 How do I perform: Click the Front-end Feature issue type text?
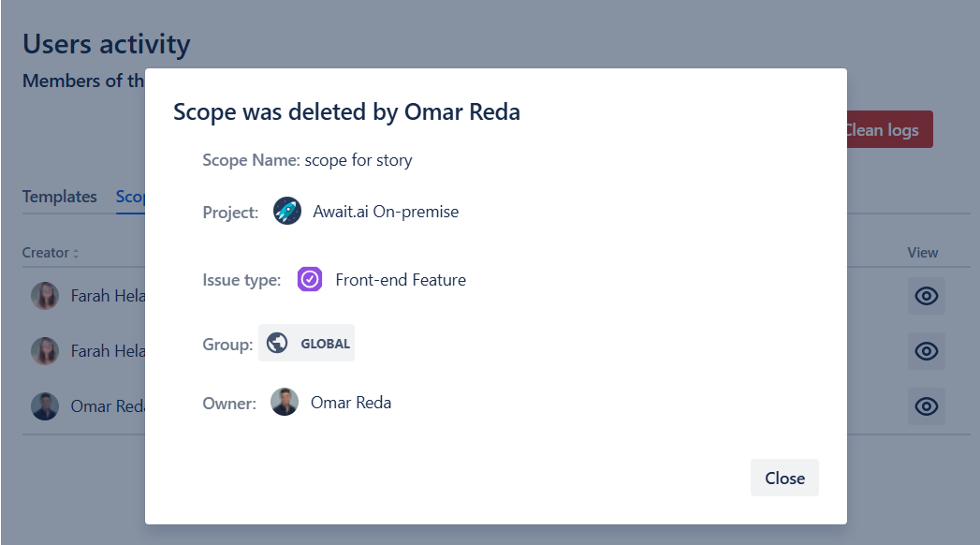click(401, 280)
